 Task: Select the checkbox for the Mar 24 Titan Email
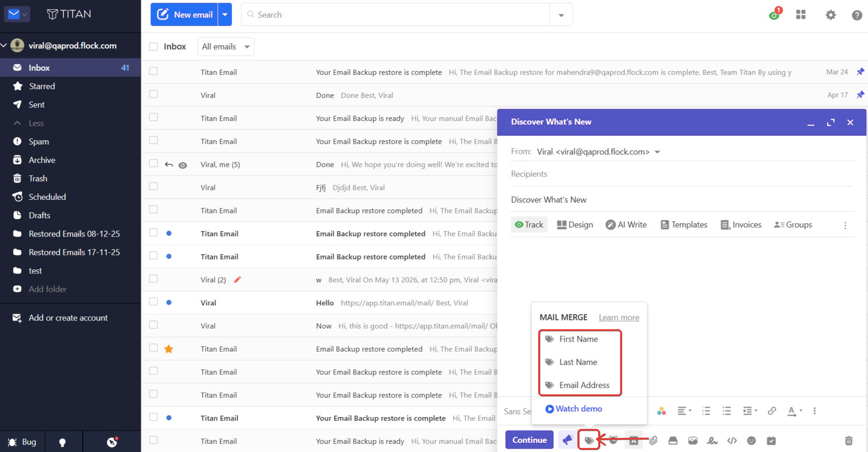coord(154,71)
